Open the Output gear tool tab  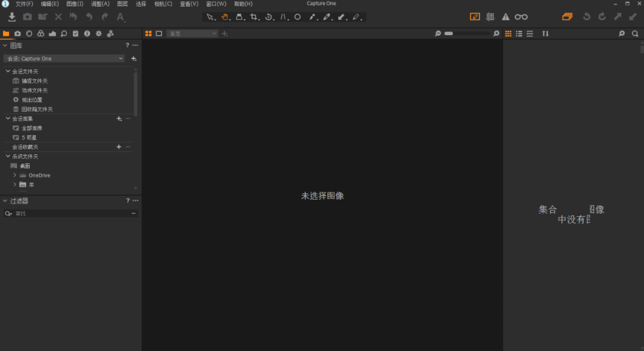[98, 33]
